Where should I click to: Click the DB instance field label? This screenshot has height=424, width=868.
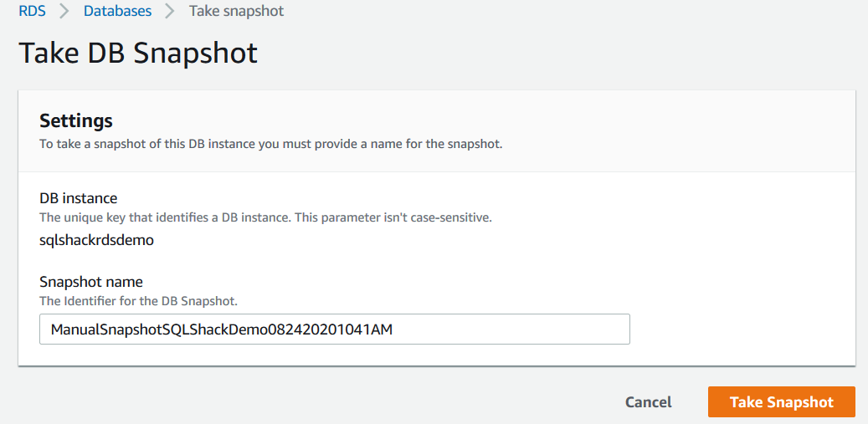click(x=79, y=198)
